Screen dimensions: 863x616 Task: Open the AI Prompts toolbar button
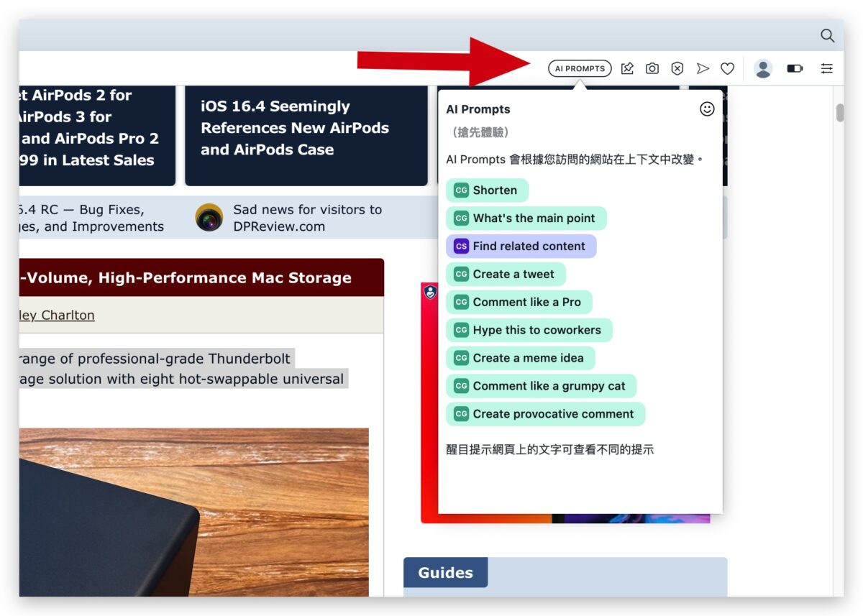tap(580, 68)
